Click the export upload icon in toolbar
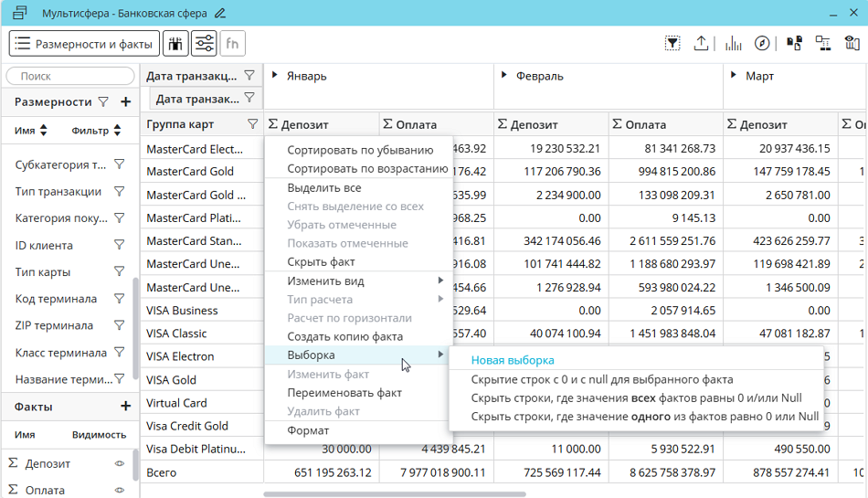 tap(701, 43)
